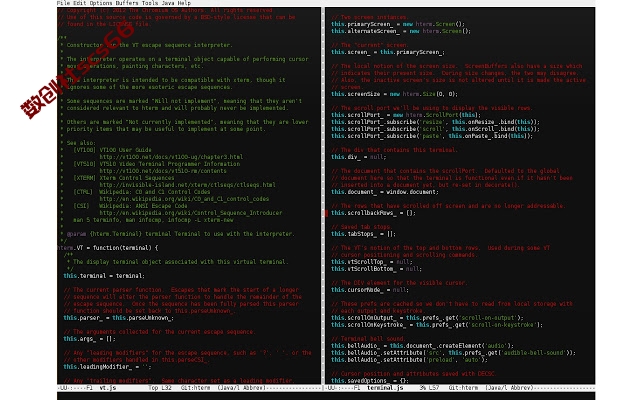
Task: Click the '@param {hterm.Terminal}' comment line
Action: (180, 234)
